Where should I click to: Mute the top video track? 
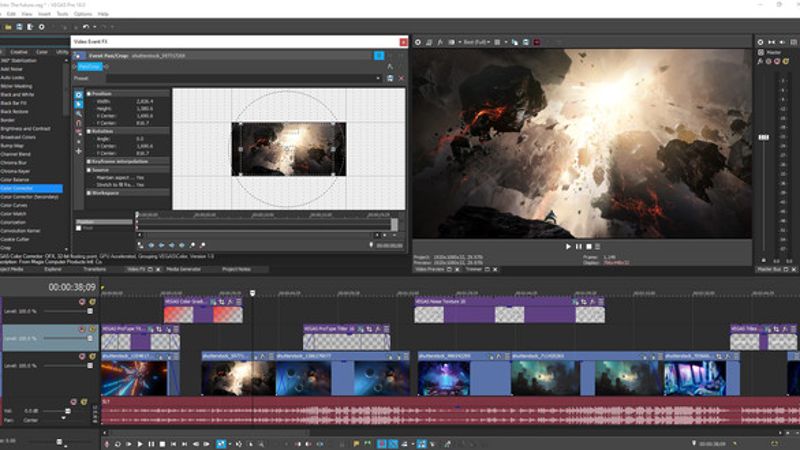pyautogui.click(x=82, y=302)
